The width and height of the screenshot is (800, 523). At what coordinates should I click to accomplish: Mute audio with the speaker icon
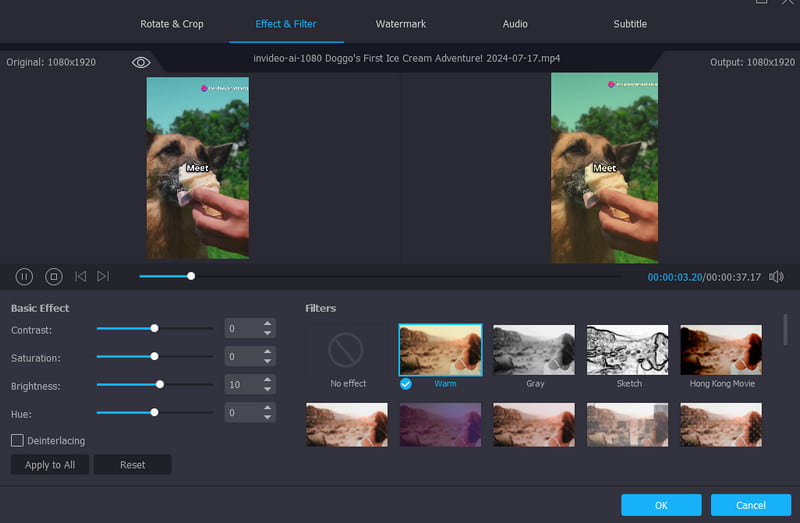776,276
